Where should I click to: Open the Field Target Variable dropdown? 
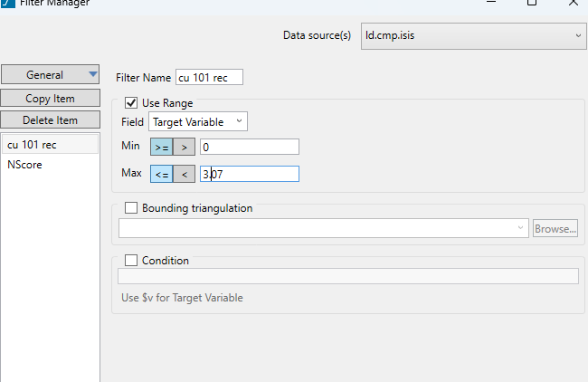198,121
